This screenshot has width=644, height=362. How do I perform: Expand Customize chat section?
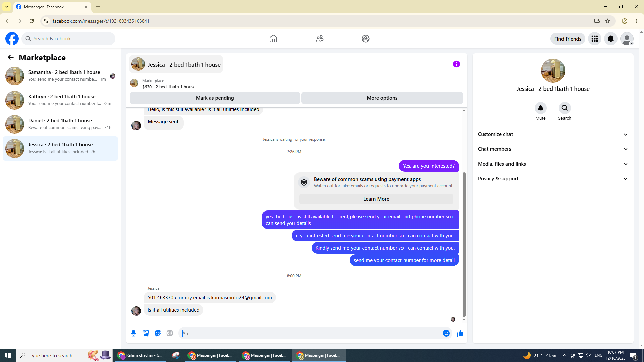click(x=553, y=134)
